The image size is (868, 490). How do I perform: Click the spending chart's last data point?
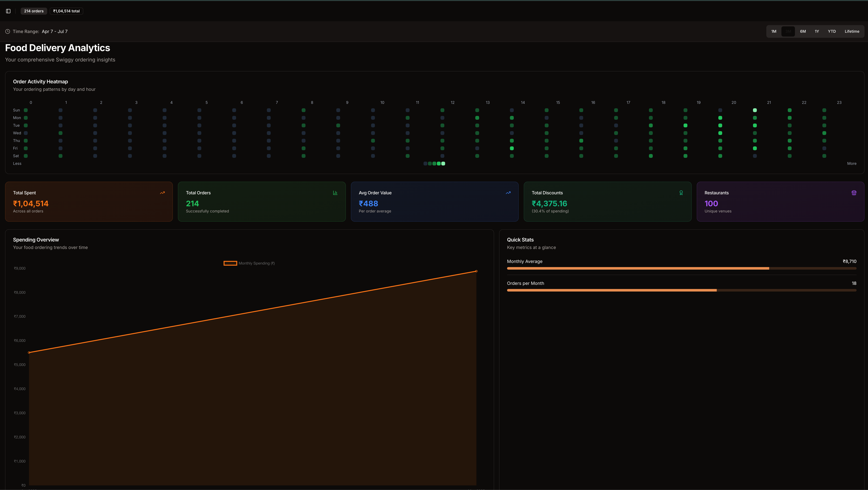point(476,271)
